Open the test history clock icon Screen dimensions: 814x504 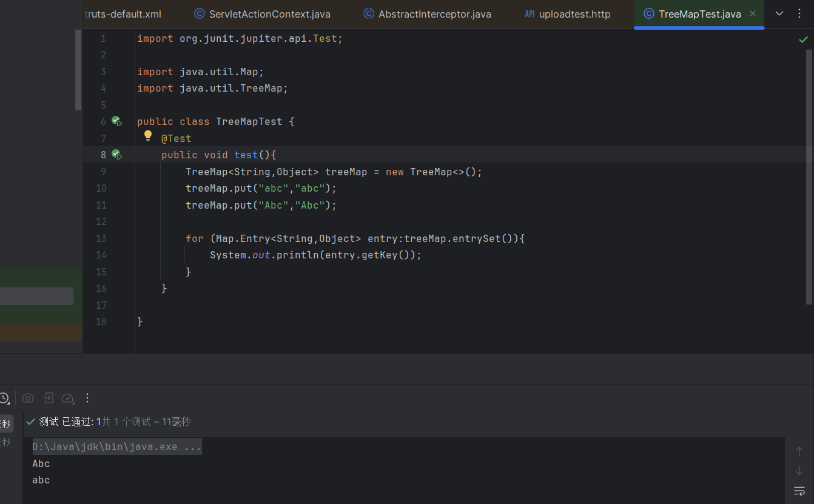(x=4, y=398)
